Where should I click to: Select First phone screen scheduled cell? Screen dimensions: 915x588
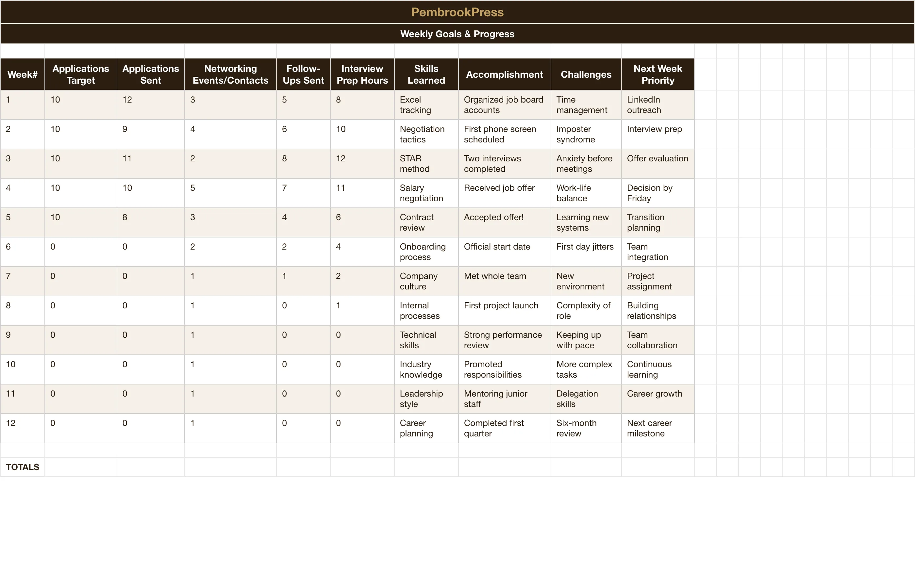click(x=505, y=134)
